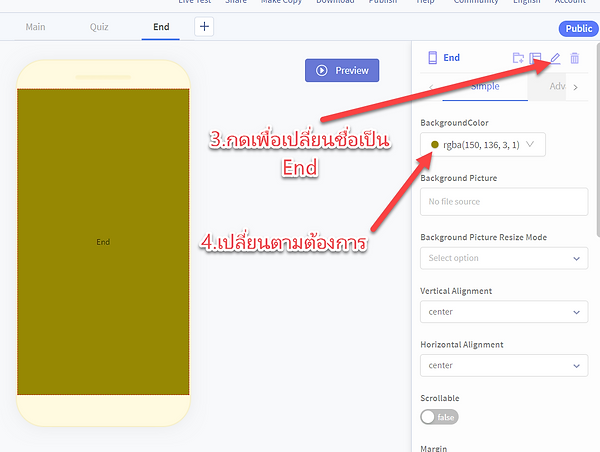The width and height of the screenshot is (600, 452).
Task: Click the pencil rename icon next to End
Action: coord(555,58)
